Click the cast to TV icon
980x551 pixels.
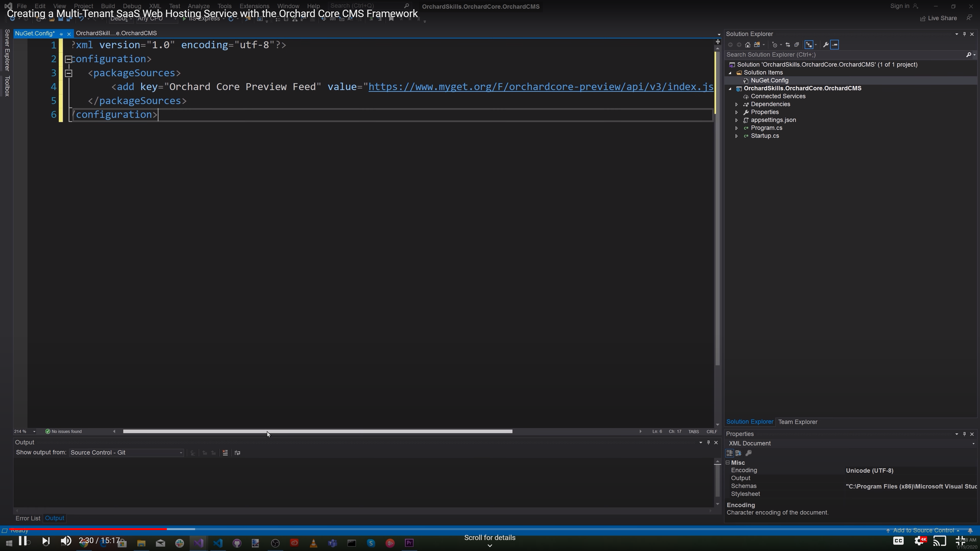click(940, 541)
